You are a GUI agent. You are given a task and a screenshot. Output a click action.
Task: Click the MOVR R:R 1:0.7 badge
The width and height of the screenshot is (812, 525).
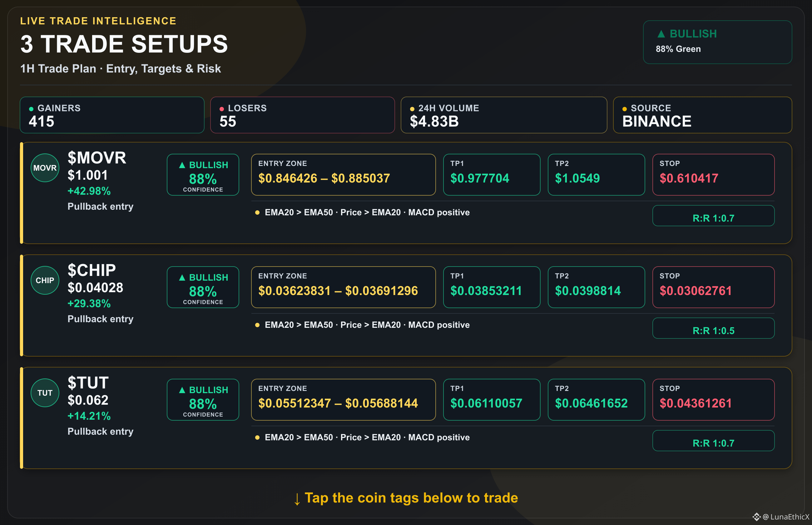point(713,216)
